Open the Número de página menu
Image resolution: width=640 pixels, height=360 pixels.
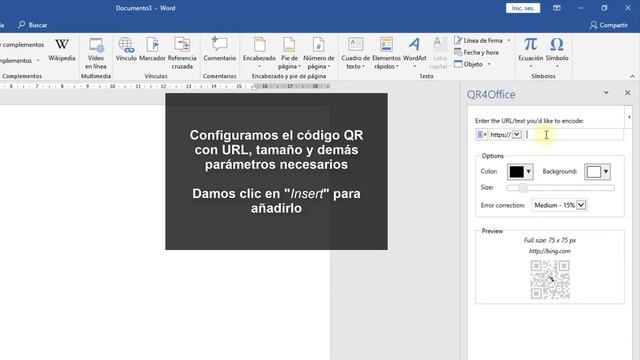[x=318, y=53]
